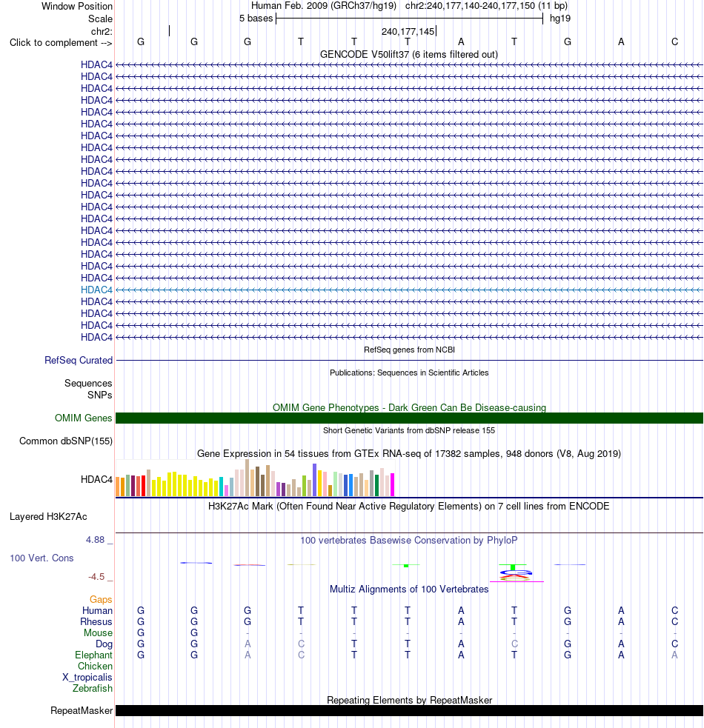Click the 'Sequences' track label
Viewport: 704px width, 728px height.
click(x=88, y=384)
